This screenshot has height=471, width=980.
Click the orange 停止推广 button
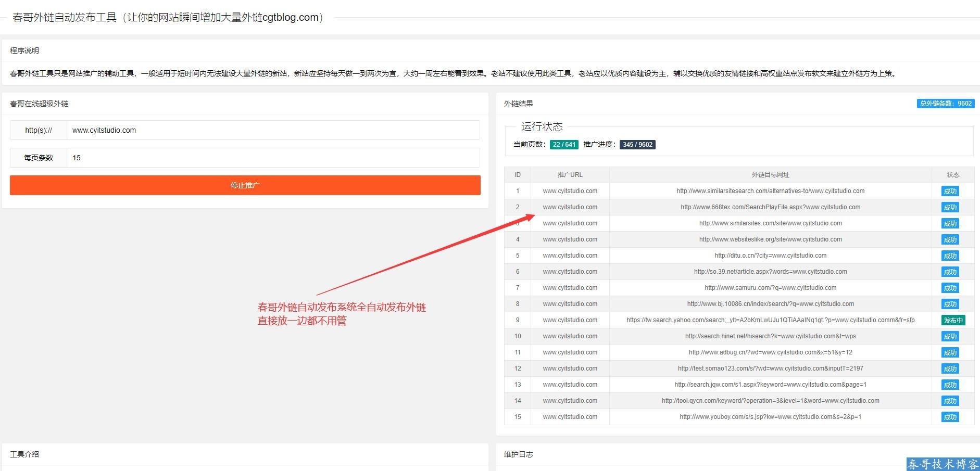pos(245,185)
